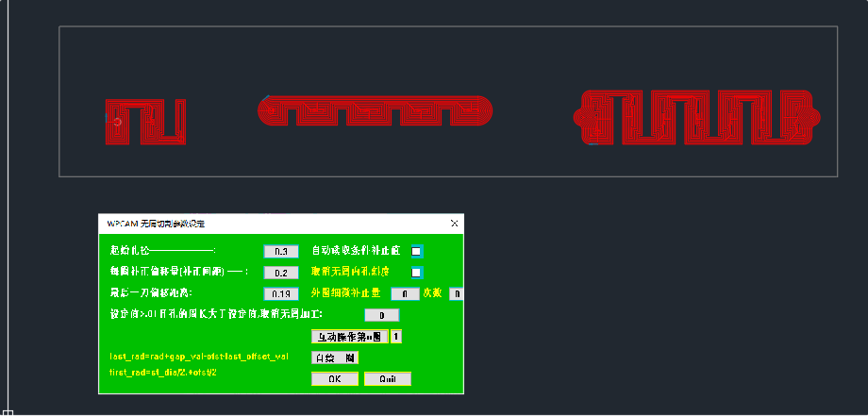
Task: Click the 自绘一圈 button
Action: coord(335,358)
